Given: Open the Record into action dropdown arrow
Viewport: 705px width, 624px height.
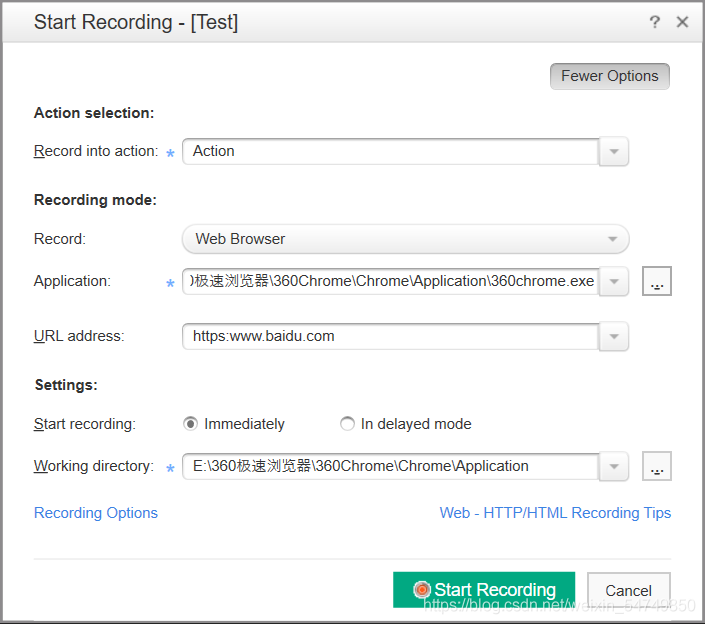Looking at the screenshot, I should (x=613, y=152).
